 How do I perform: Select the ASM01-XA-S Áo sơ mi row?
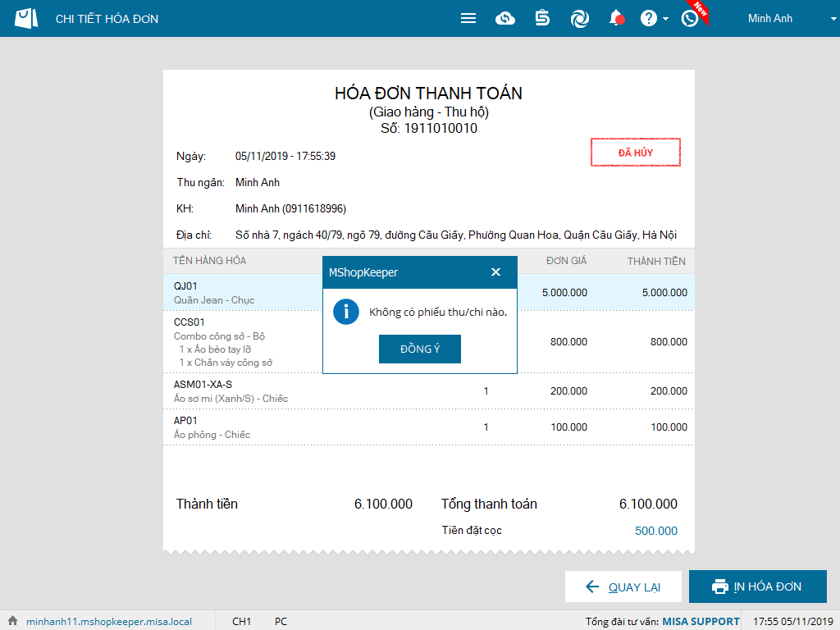(x=428, y=391)
